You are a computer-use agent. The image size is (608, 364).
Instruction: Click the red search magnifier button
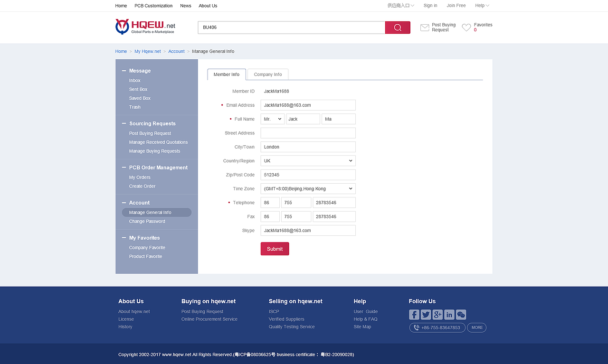[398, 28]
